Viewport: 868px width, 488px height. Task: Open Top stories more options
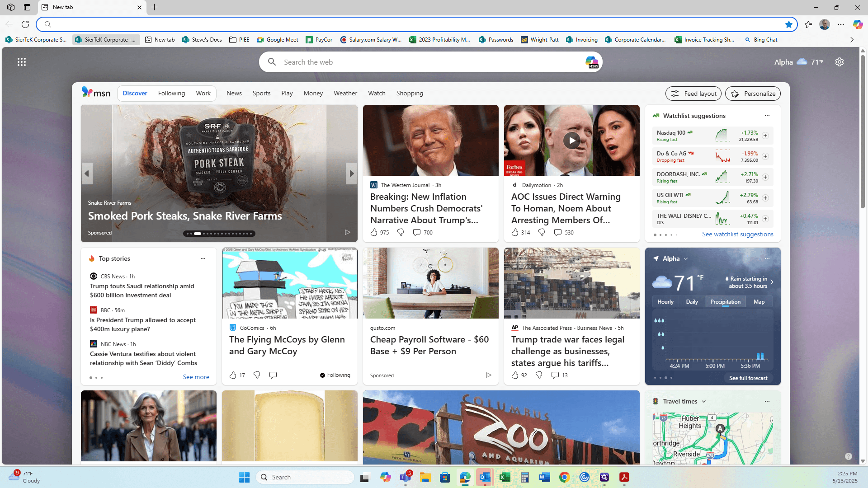[x=203, y=258]
